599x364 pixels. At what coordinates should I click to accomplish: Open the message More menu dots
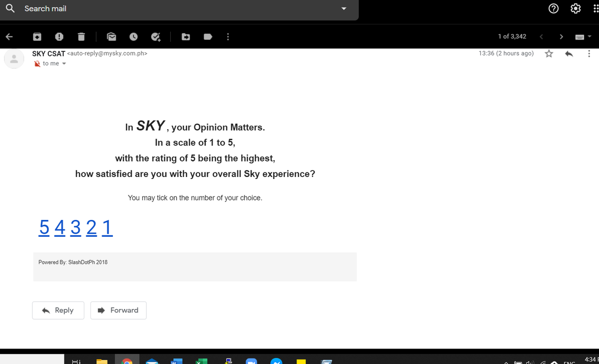(589, 53)
